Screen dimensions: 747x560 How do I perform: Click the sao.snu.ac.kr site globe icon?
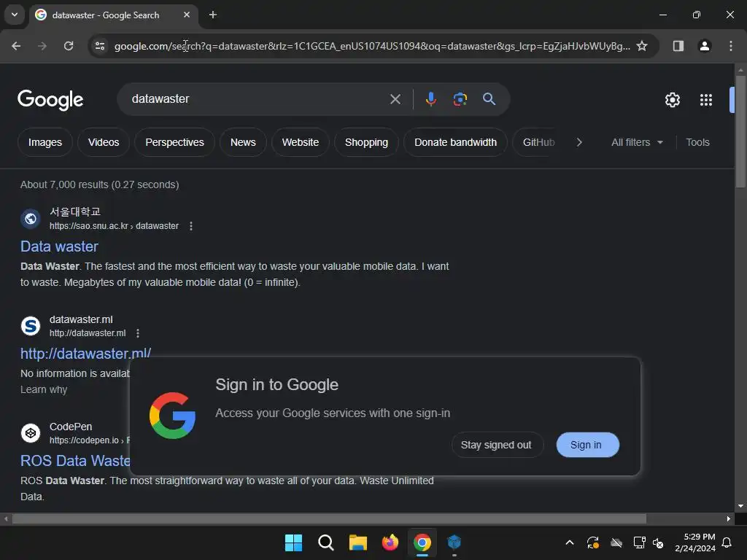(x=31, y=219)
